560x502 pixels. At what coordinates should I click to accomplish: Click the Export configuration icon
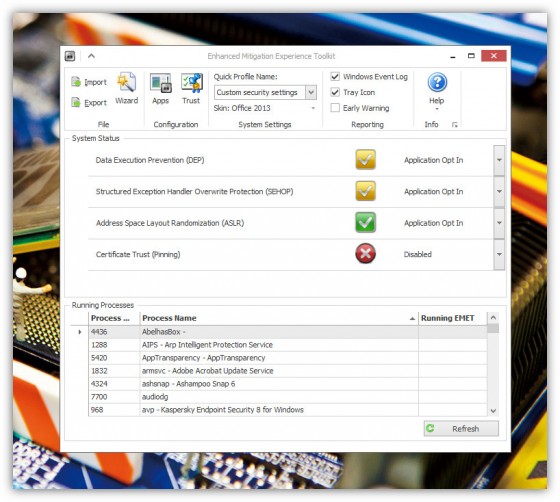pyautogui.click(x=76, y=102)
